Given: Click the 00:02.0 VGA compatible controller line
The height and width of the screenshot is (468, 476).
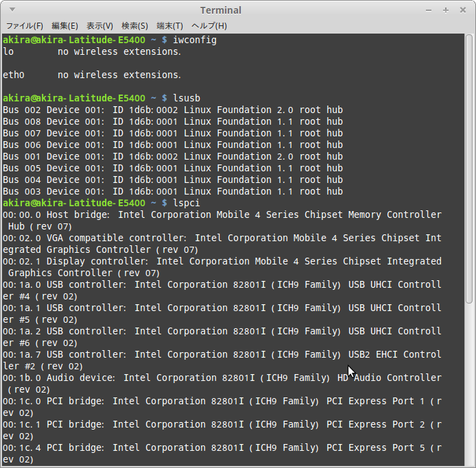Looking at the screenshot, I should pos(222,238).
